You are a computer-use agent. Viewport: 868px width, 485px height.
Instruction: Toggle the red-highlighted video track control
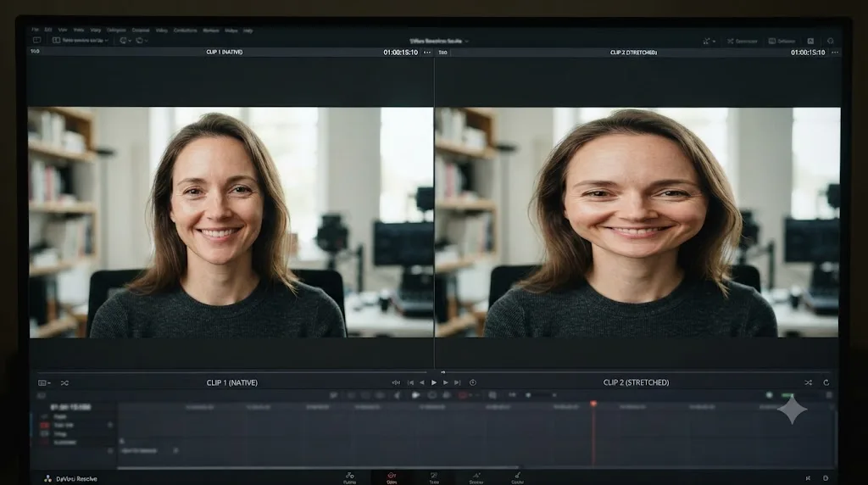coord(44,425)
